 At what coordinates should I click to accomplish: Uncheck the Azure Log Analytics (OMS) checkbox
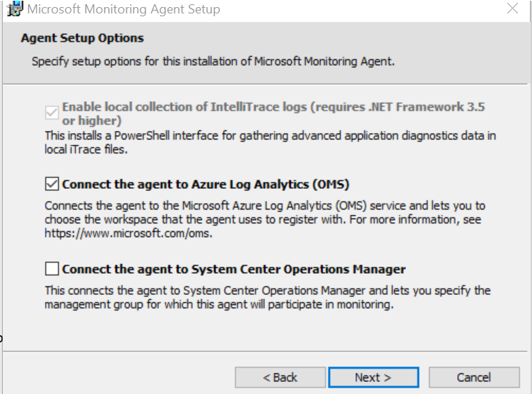[52, 185]
